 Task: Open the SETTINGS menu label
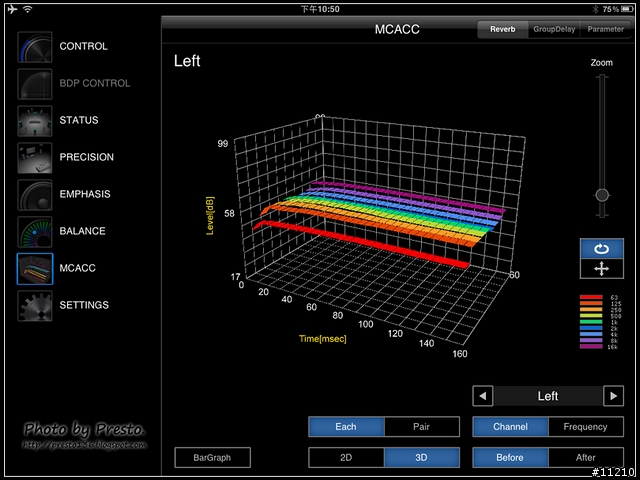click(x=84, y=305)
